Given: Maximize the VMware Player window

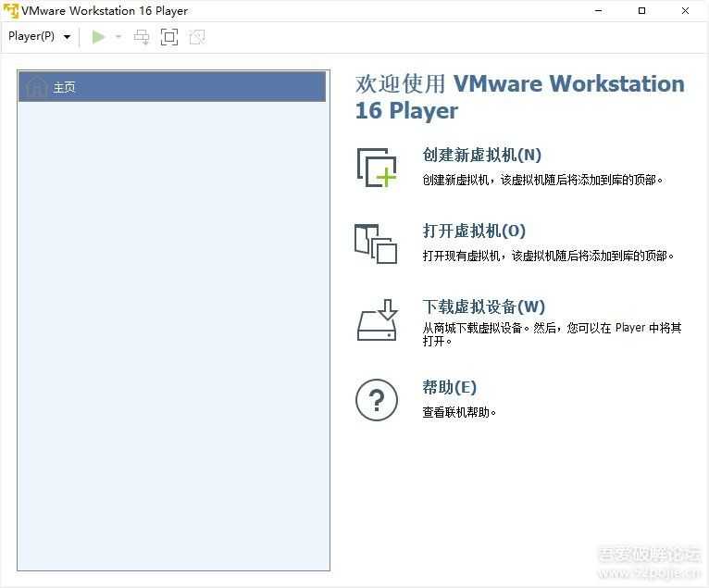Looking at the screenshot, I should pos(642,11).
